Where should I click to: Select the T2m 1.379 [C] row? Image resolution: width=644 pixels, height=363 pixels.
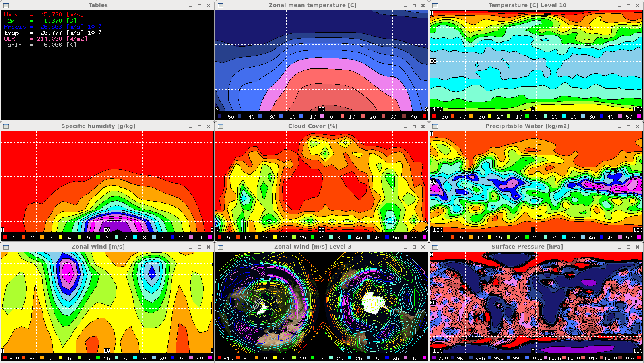[x=40, y=21]
